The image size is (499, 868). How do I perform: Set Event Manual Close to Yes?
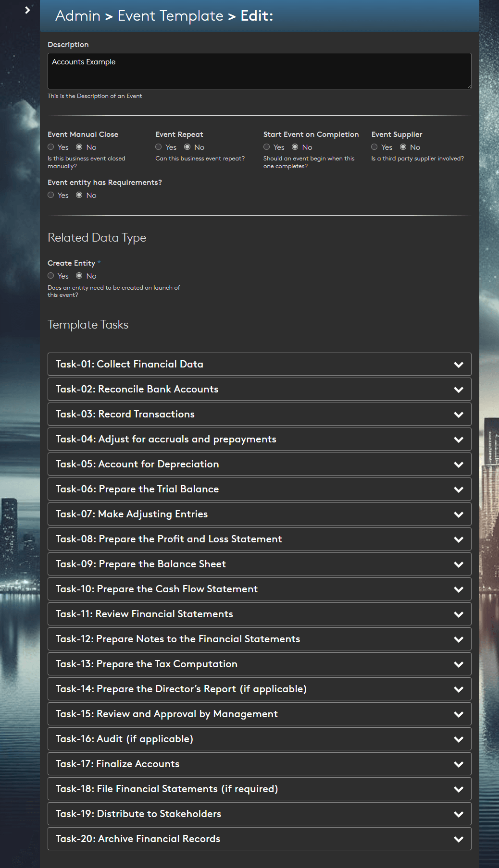(x=51, y=147)
